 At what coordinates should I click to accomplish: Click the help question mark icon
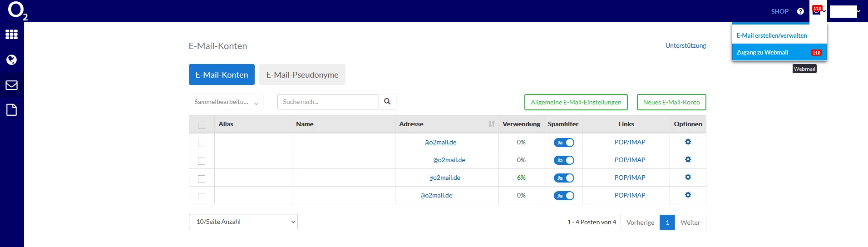(x=800, y=11)
